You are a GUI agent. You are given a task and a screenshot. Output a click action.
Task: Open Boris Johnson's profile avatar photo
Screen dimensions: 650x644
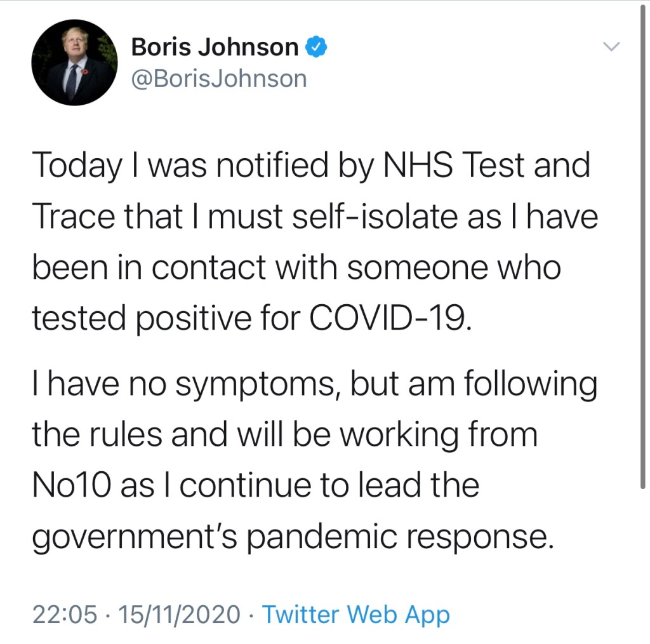(x=74, y=62)
